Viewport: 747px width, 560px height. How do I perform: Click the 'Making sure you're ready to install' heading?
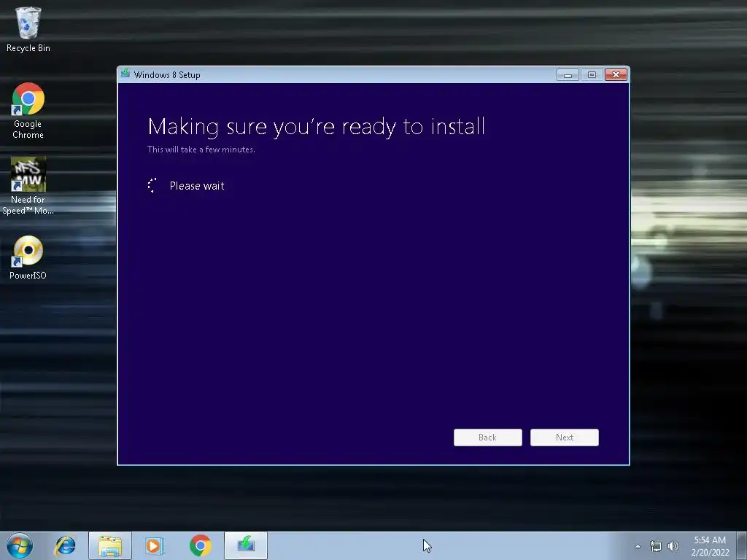(317, 127)
